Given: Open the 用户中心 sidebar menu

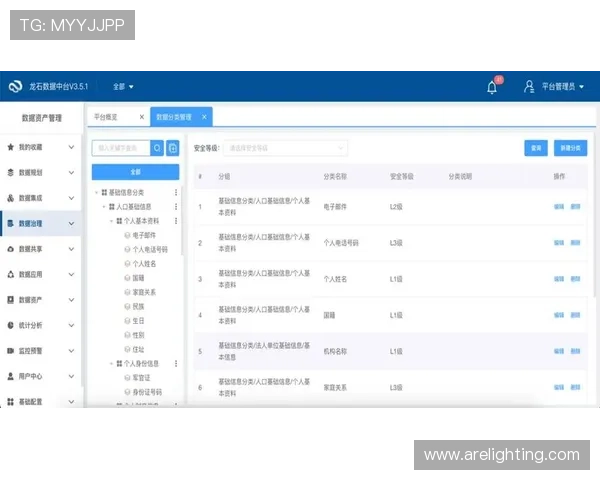Looking at the screenshot, I should tap(41, 376).
